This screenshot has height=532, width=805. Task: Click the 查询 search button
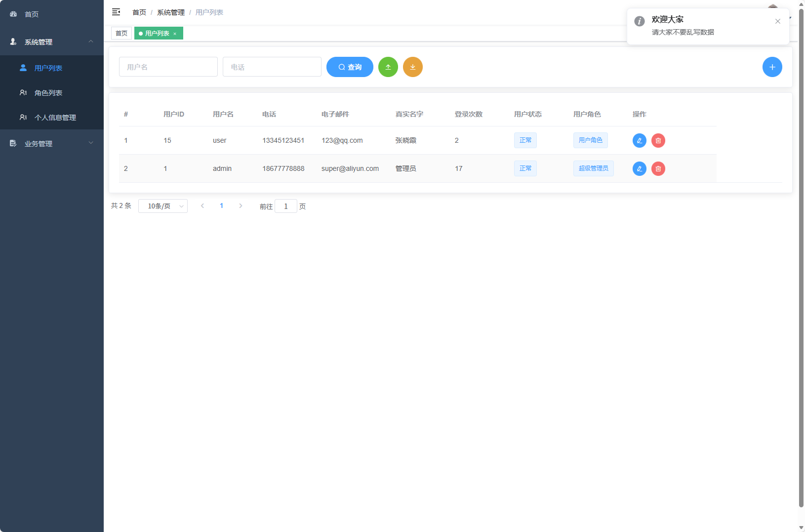[x=350, y=67]
